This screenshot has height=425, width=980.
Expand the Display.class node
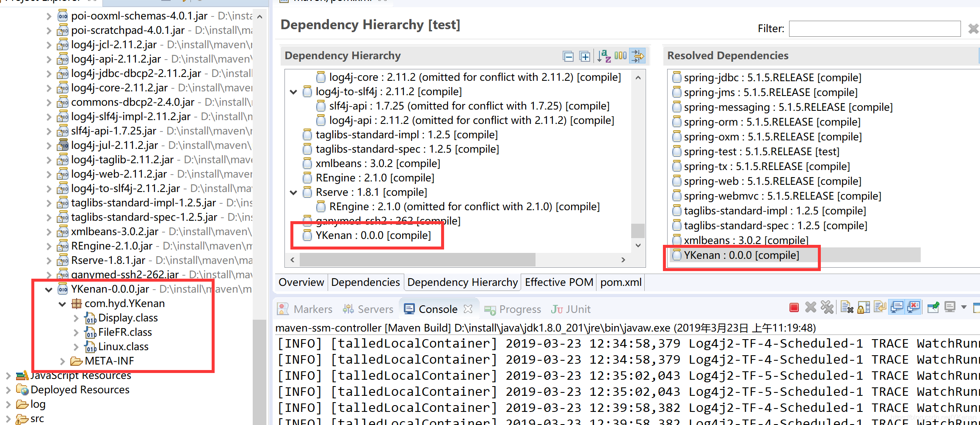tap(76, 318)
